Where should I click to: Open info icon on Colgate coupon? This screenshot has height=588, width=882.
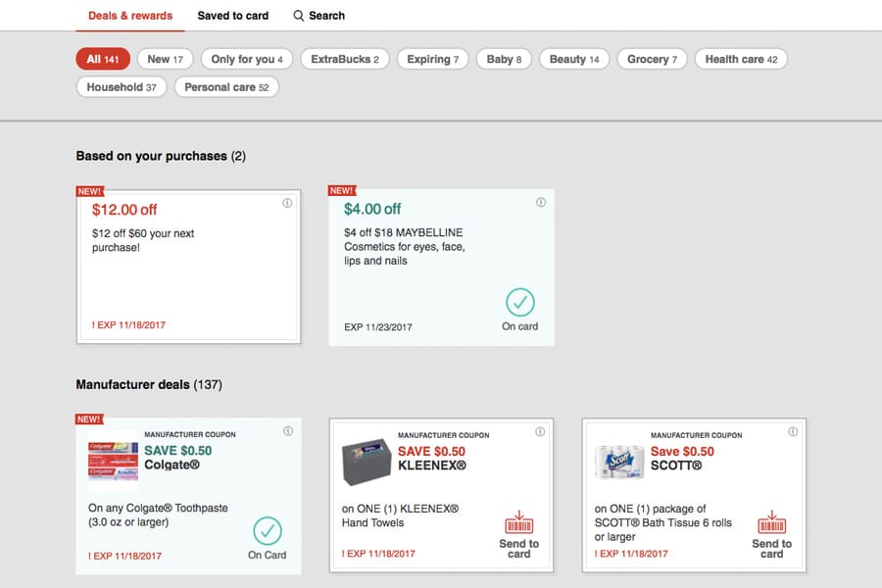coord(288,431)
